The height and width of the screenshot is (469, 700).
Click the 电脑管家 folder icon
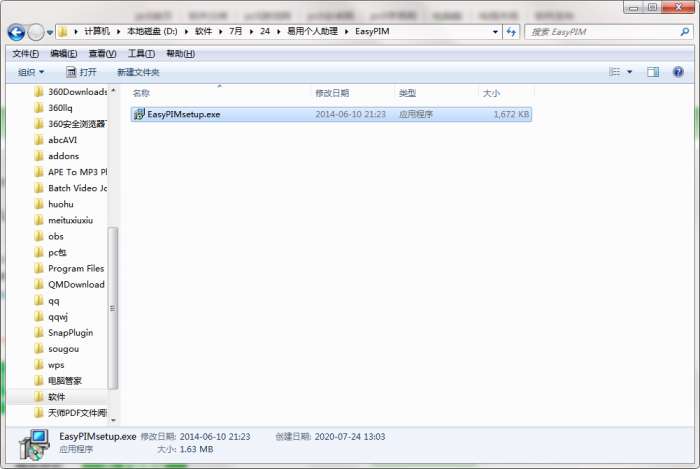(39, 381)
